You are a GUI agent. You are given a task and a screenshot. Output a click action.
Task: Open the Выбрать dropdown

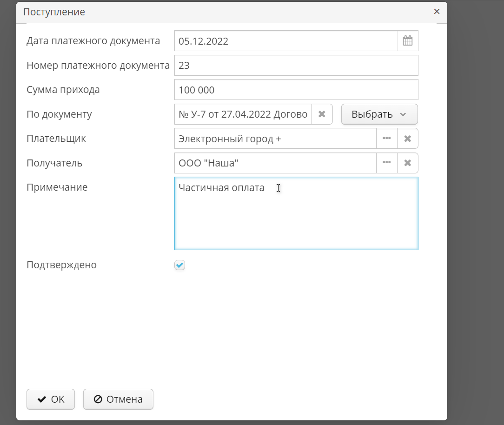379,114
